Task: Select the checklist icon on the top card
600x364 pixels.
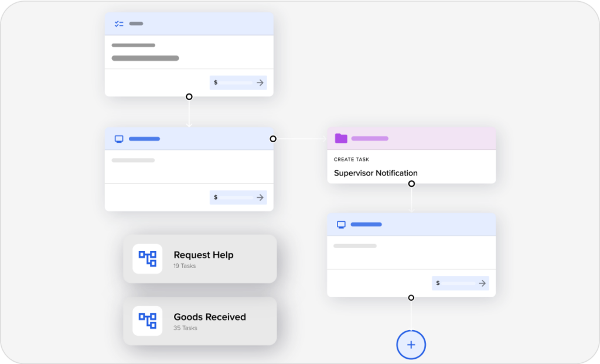Action: pyautogui.click(x=119, y=23)
